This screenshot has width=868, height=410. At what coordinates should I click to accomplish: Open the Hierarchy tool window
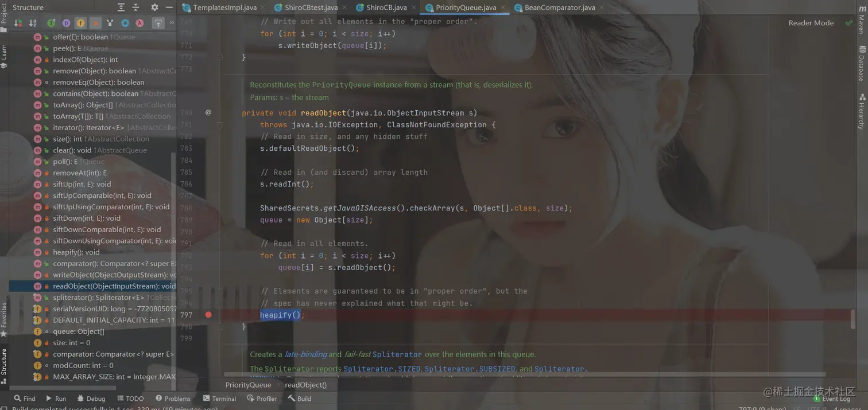click(x=862, y=111)
